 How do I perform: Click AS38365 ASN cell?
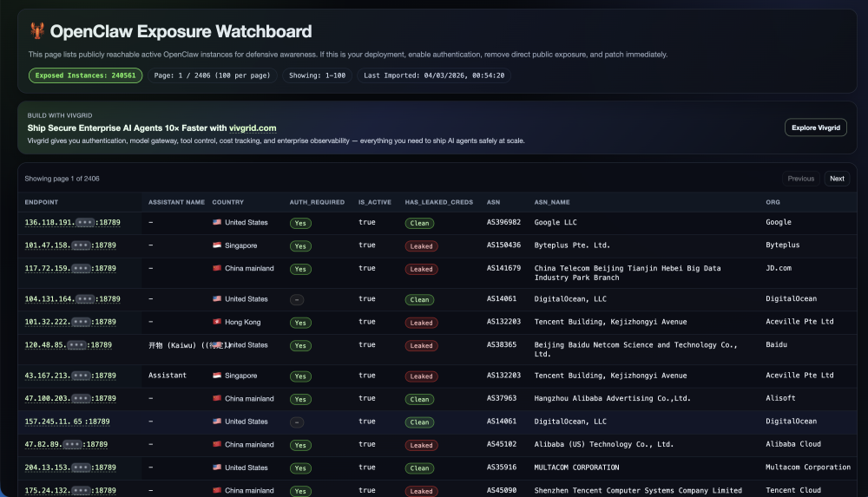tap(502, 344)
